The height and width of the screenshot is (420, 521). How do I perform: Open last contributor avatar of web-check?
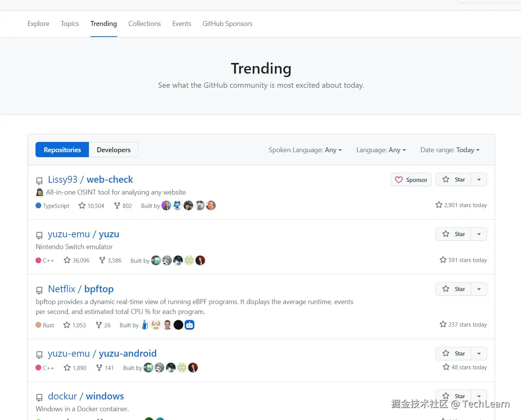point(211,206)
